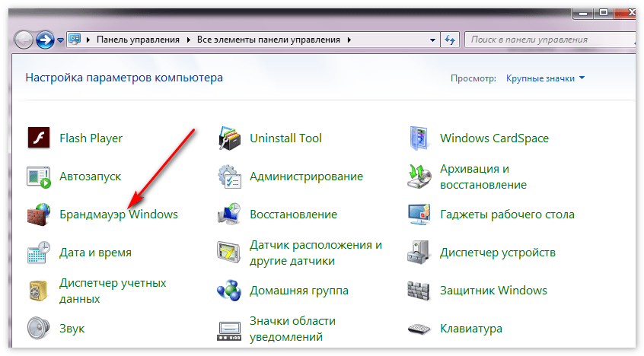This screenshot has height=356, width=644.
Task: Click the Автозапуск icon
Action: pos(39,176)
